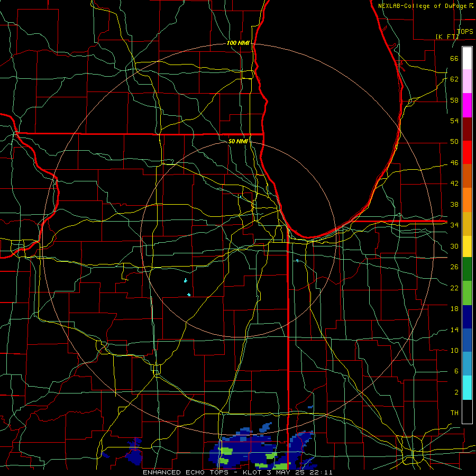Pick the magenta color block in legend
Image resolution: width=476 pixels, height=476 pixels.
point(467,105)
